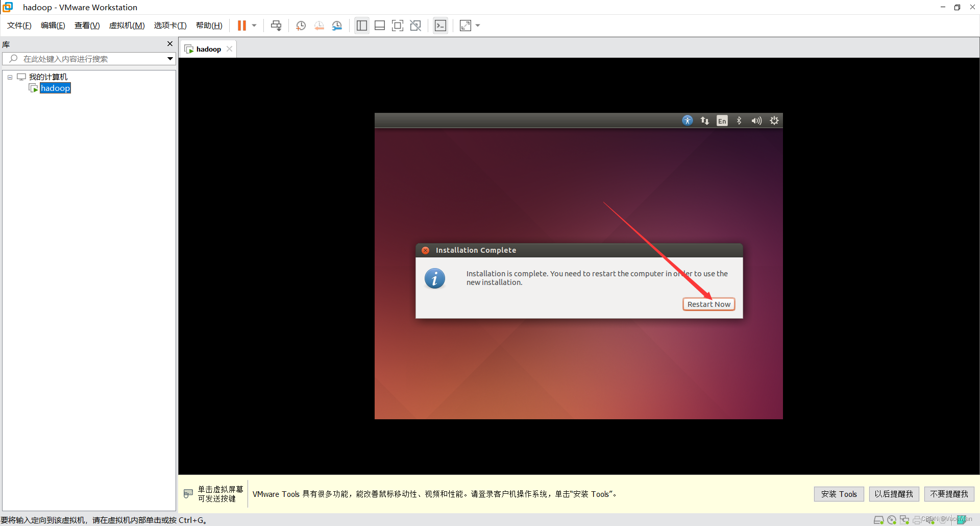Open the suspend button dropdown arrow
Viewport: 980px width, 526px height.
coord(254,25)
